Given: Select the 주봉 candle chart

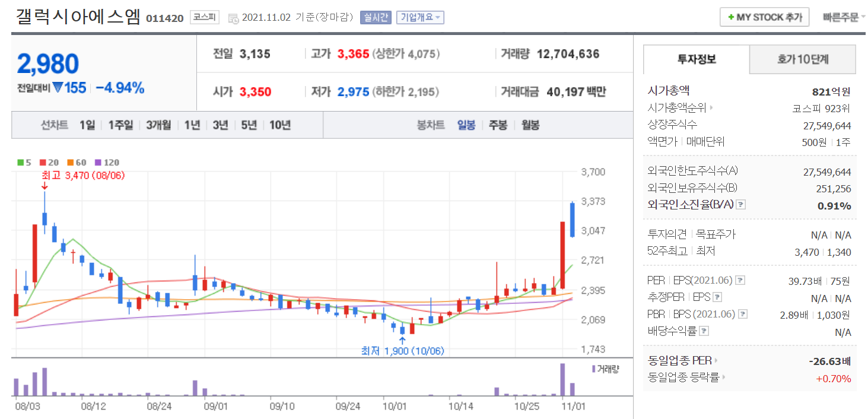Looking at the screenshot, I should [x=498, y=125].
